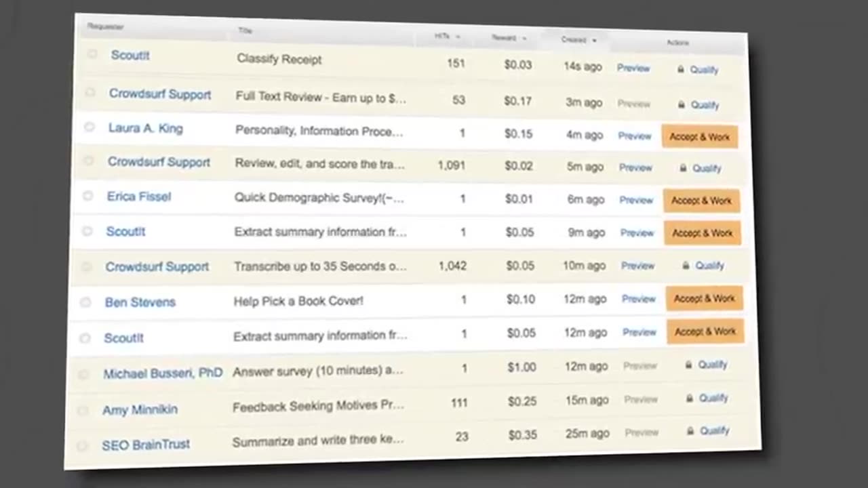Viewport: 868px width, 488px height.
Task: Open requester Erica Fissel
Action: pos(139,197)
